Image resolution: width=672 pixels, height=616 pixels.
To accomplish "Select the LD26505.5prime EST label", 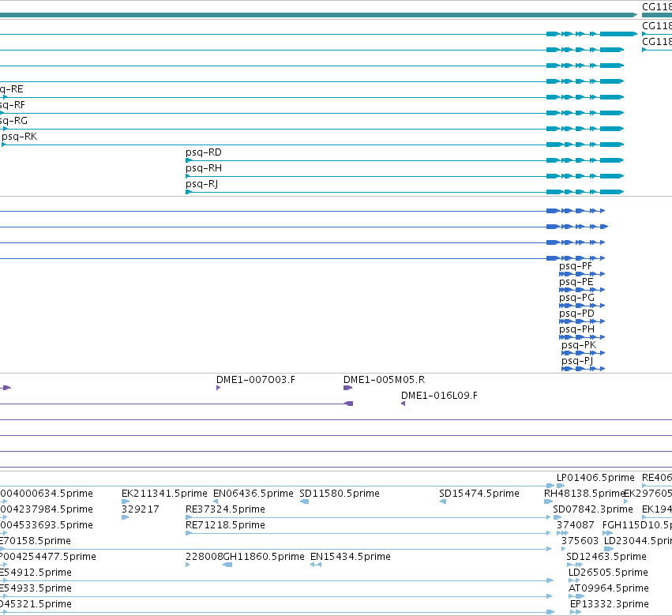I will [x=608, y=573].
